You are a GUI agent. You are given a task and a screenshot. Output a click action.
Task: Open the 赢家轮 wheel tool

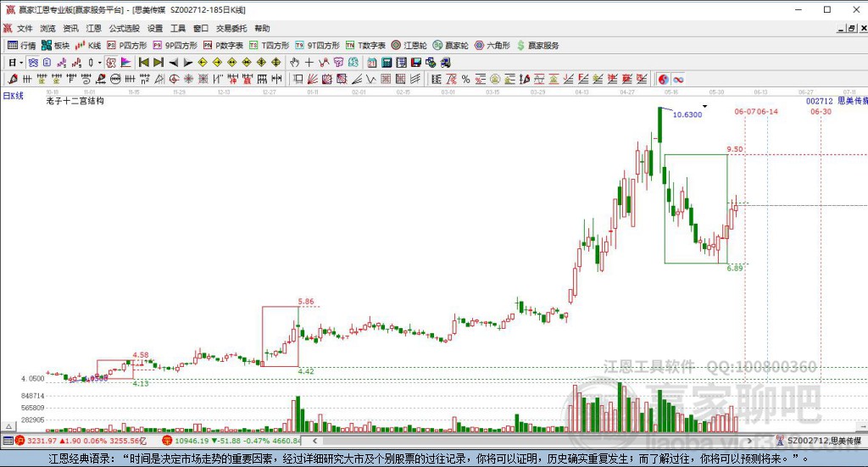(x=451, y=46)
